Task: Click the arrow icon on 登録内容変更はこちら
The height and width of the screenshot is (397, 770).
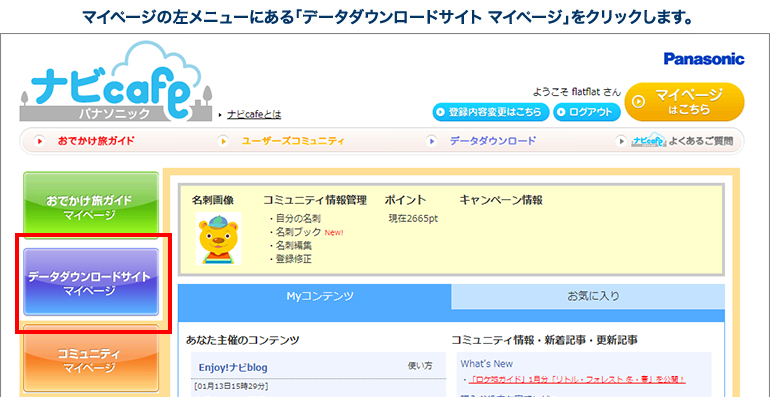Action: point(441,113)
